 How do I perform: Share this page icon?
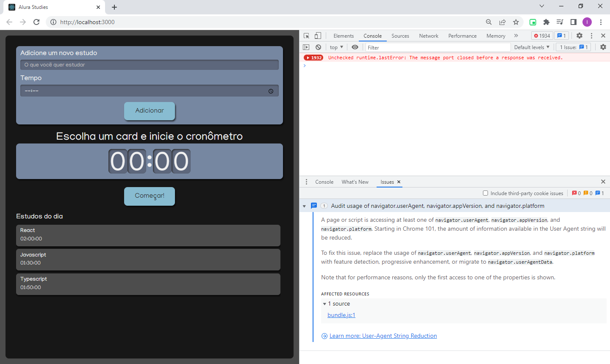(x=502, y=22)
